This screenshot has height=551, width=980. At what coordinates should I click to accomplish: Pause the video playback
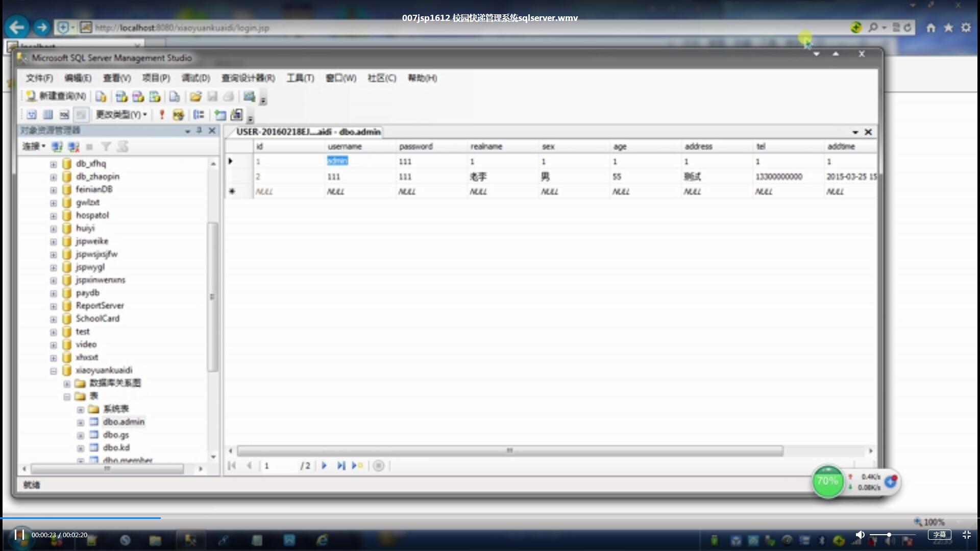click(19, 535)
